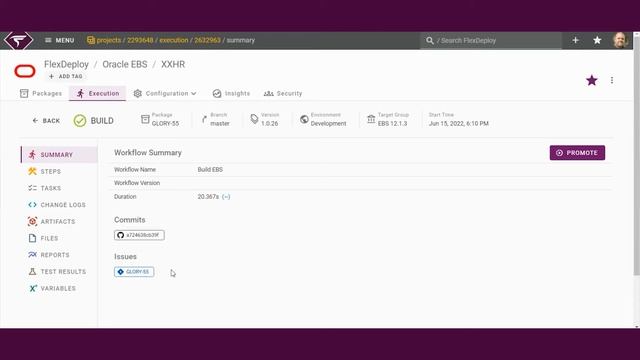Open TASKS in the side menu
The height and width of the screenshot is (360, 640).
pyautogui.click(x=59, y=188)
